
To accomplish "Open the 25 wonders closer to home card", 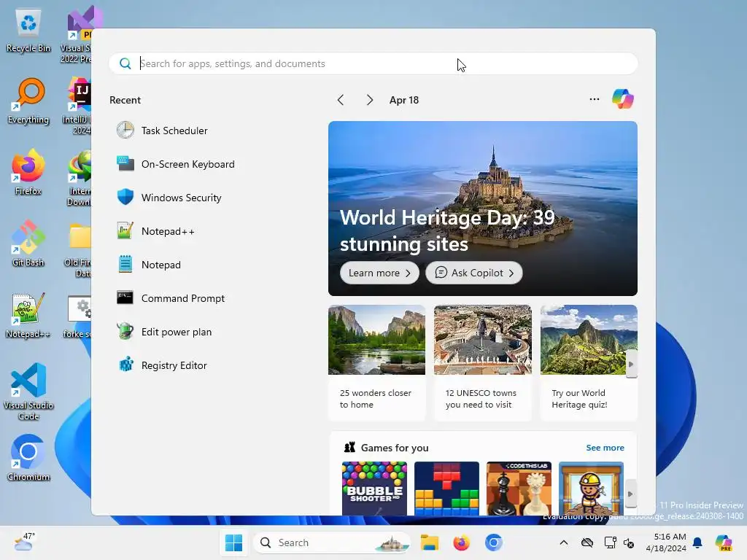I will coord(376,363).
